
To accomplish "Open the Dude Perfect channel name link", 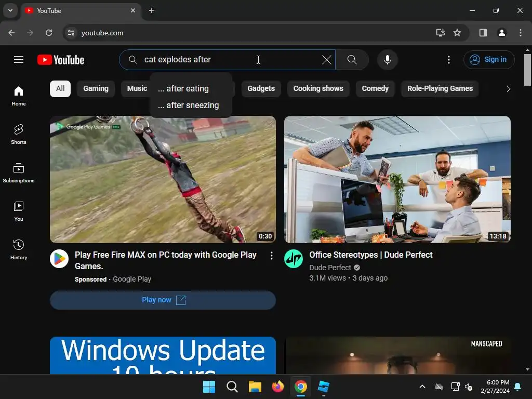I will click(x=330, y=268).
